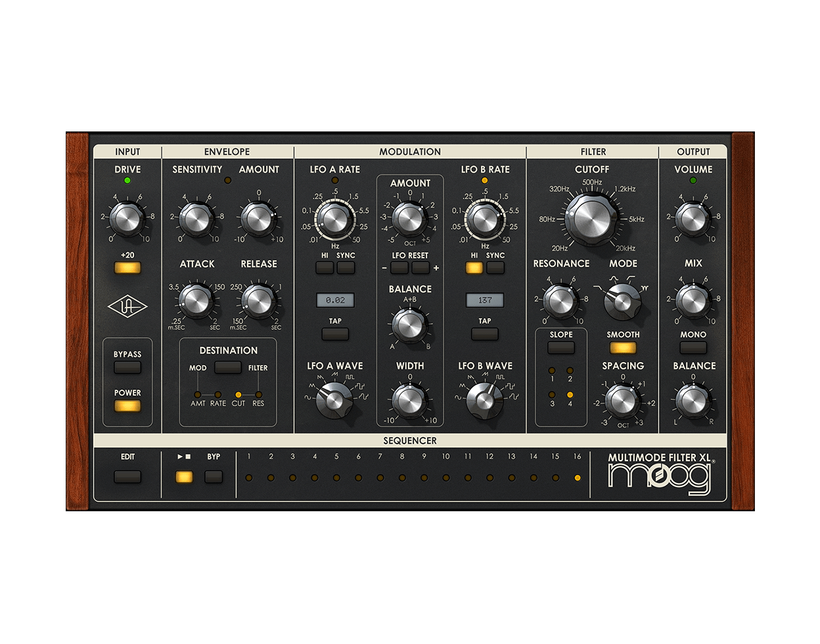Click the LFO A Rate knob
The image size is (820, 644).
coord(334,219)
